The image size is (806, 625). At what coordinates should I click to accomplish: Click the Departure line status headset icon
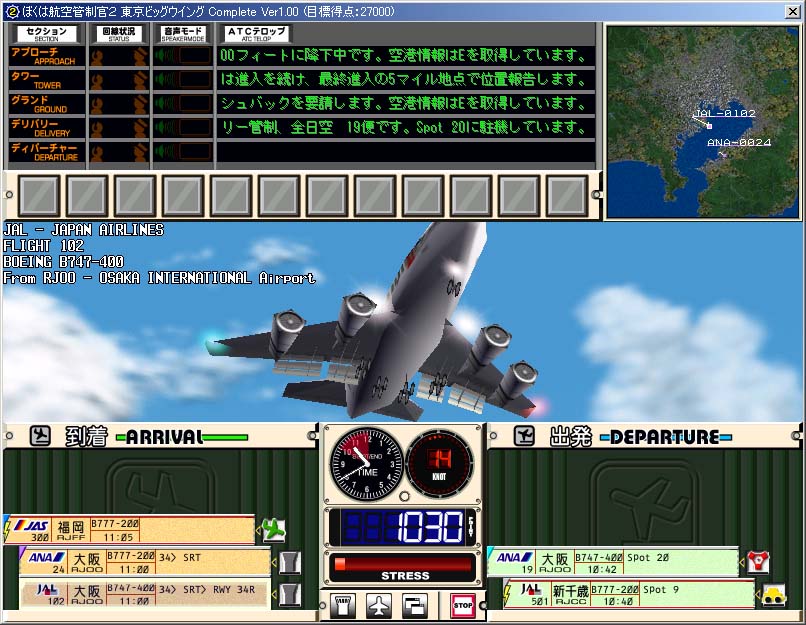(x=97, y=152)
